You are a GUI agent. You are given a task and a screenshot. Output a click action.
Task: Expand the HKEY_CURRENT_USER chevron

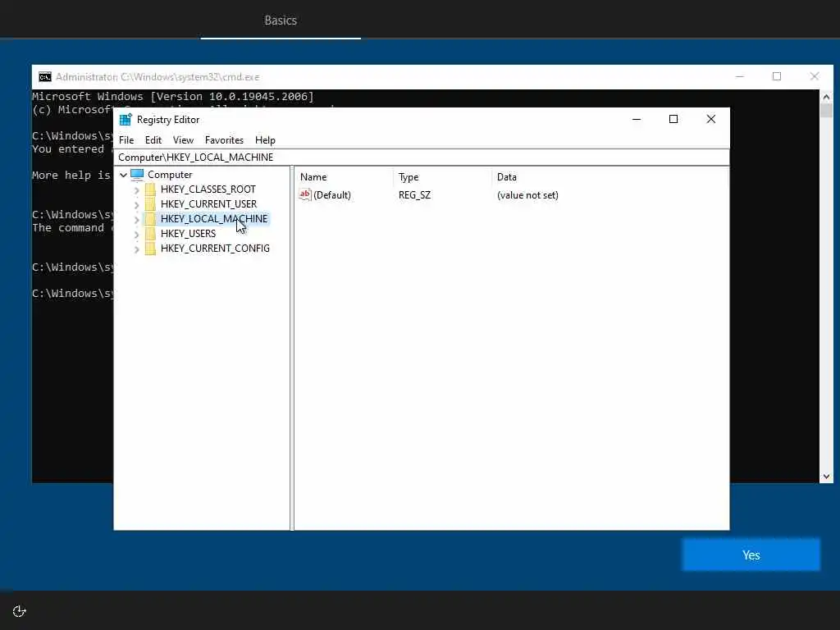click(x=137, y=204)
